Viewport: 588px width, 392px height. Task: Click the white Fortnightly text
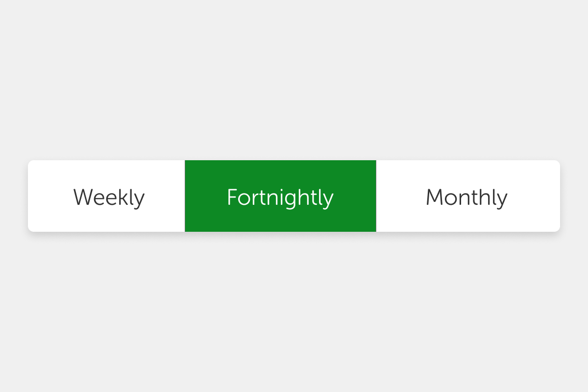pos(280,197)
